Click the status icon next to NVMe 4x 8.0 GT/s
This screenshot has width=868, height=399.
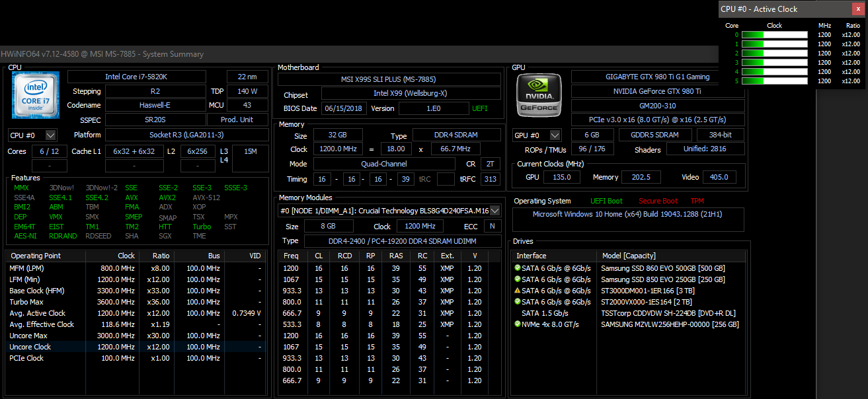[x=517, y=324]
